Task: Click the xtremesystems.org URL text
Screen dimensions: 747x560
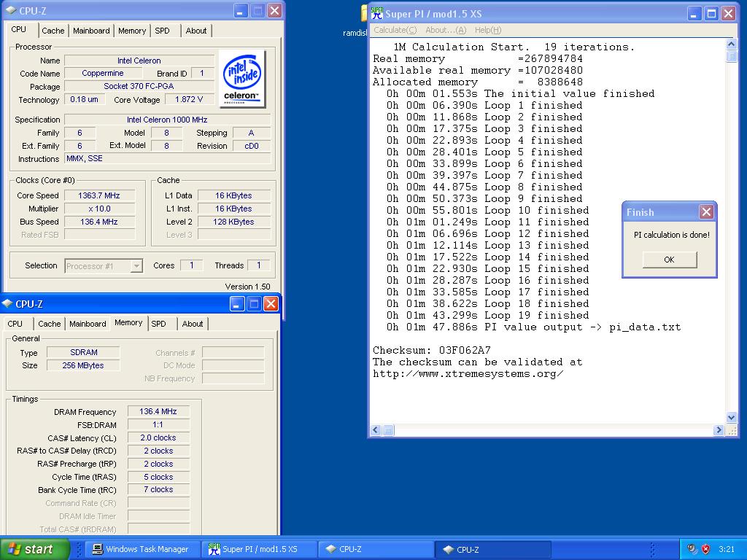Action: click(x=468, y=374)
